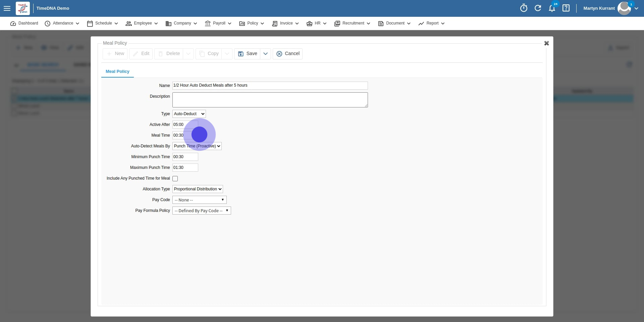Open the user account chevron beside Martyn Kurrant
The height and width of the screenshot is (322, 644).
[636, 8]
